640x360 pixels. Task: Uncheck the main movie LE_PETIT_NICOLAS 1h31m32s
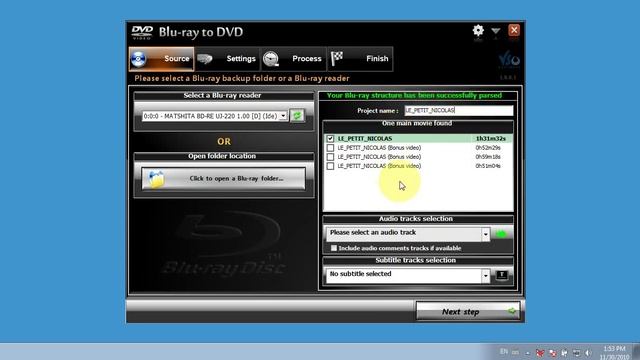330,139
